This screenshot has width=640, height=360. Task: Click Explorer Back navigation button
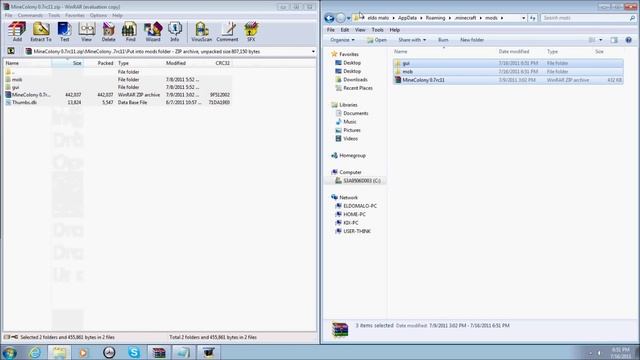(329, 18)
